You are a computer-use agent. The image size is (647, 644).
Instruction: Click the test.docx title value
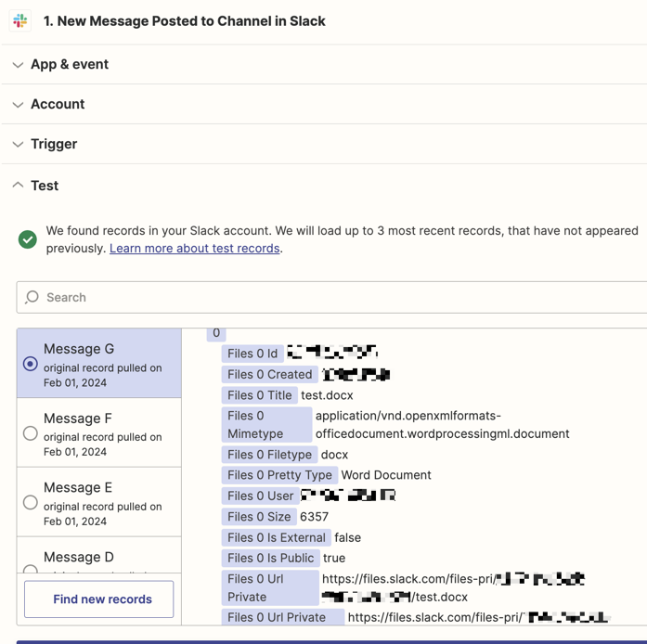pos(327,395)
